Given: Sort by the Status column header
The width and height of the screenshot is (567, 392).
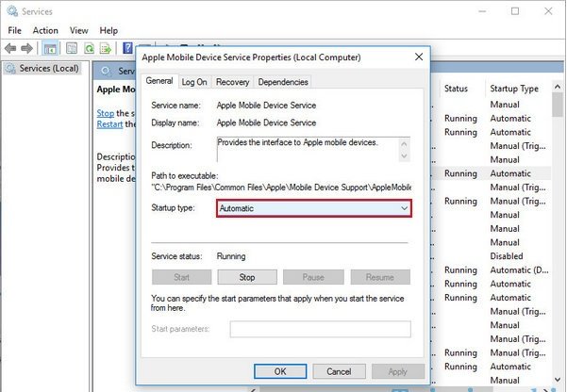Looking at the screenshot, I should (x=456, y=89).
